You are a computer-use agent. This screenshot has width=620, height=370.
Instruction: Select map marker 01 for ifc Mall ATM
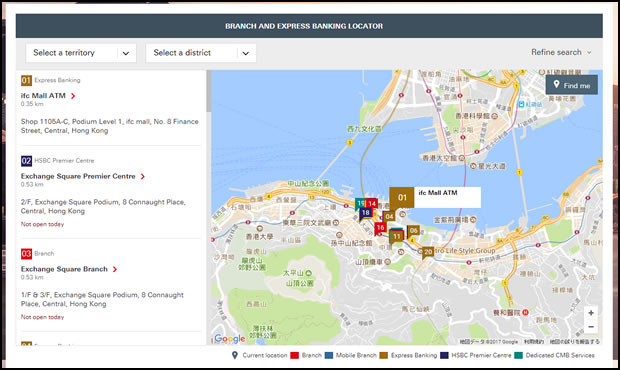[x=402, y=198]
